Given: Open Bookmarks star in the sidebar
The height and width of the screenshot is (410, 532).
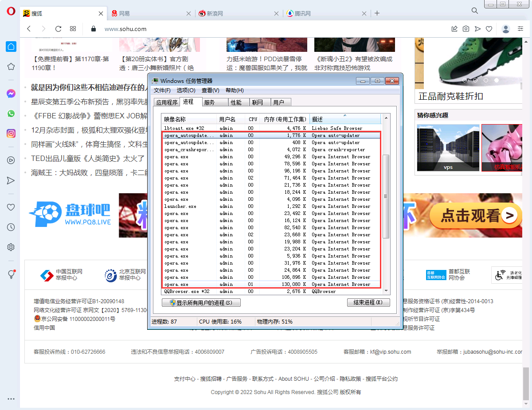Looking at the screenshot, I should pos(11,66).
